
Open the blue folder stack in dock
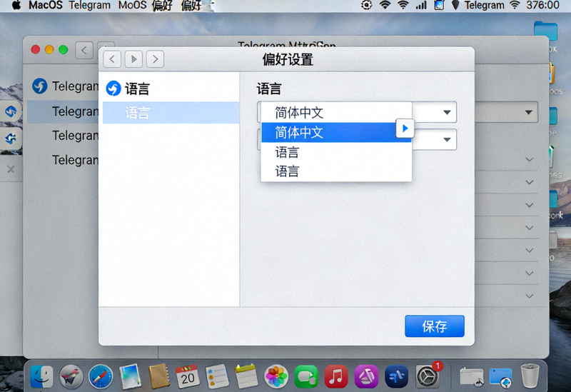[x=501, y=377]
